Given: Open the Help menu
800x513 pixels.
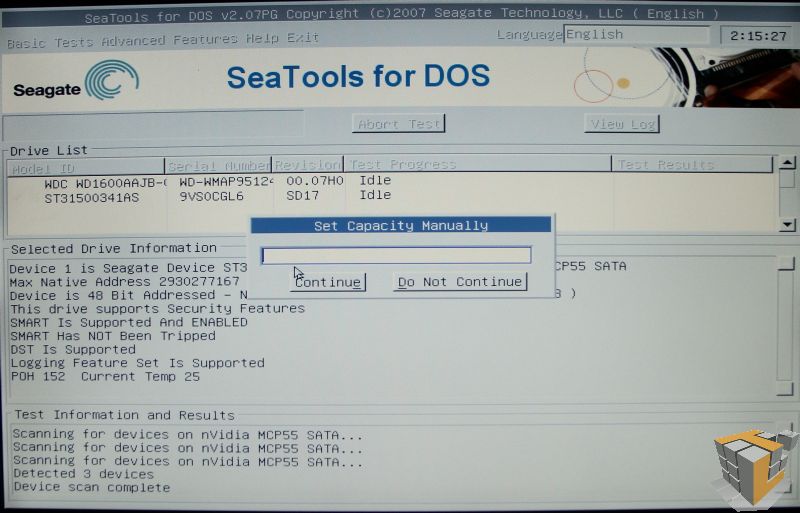Looking at the screenshot, I should tap(263, 38).
